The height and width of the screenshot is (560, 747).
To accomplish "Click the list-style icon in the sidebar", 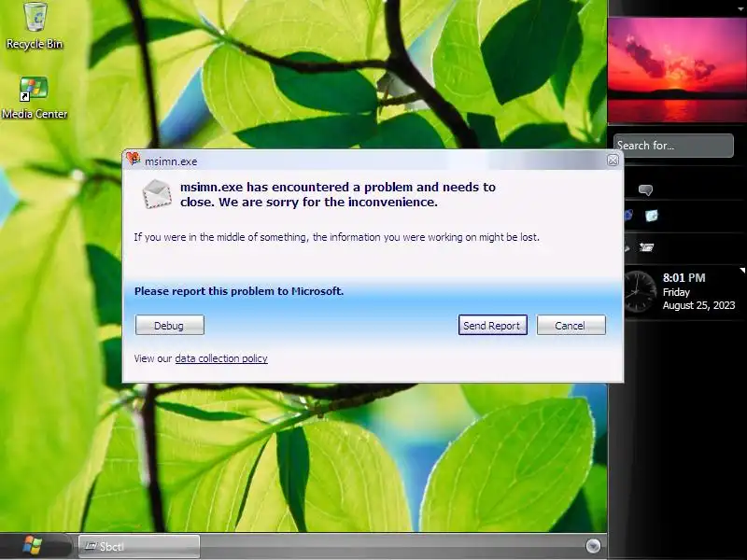I will tap(646, 247).
